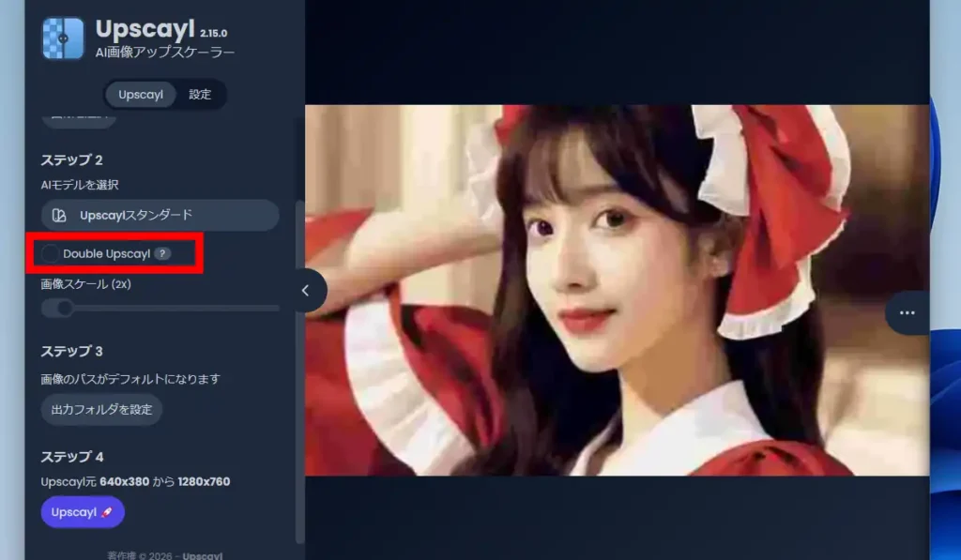Open the Upscaylスタンダード AI model selector
The height and width of the screenshot is (560, 961).
click(160, 216)
